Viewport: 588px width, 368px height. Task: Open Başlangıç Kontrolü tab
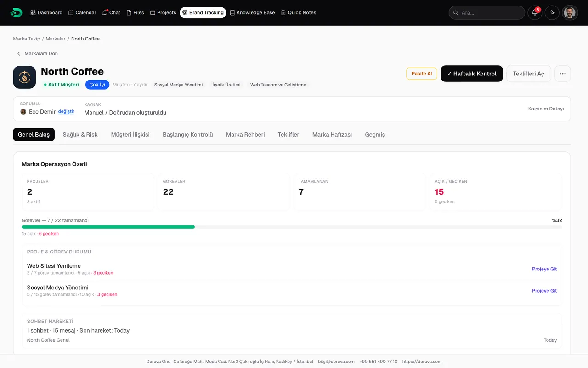pyautogui.click(x=188, y=135)
